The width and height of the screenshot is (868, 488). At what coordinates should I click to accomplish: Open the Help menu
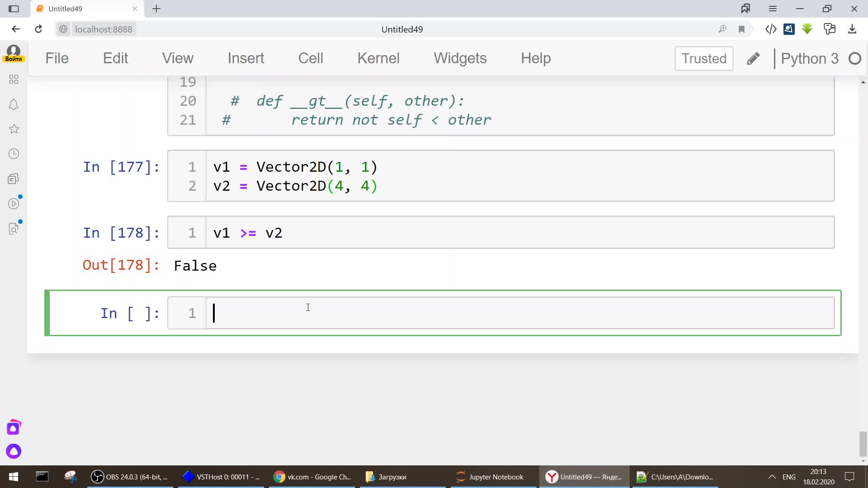536,58
